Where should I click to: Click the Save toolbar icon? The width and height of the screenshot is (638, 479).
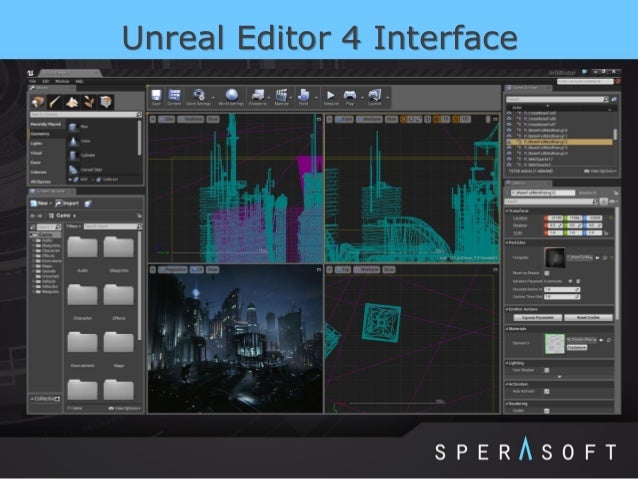pyautogui.click(x=157, y=96)
